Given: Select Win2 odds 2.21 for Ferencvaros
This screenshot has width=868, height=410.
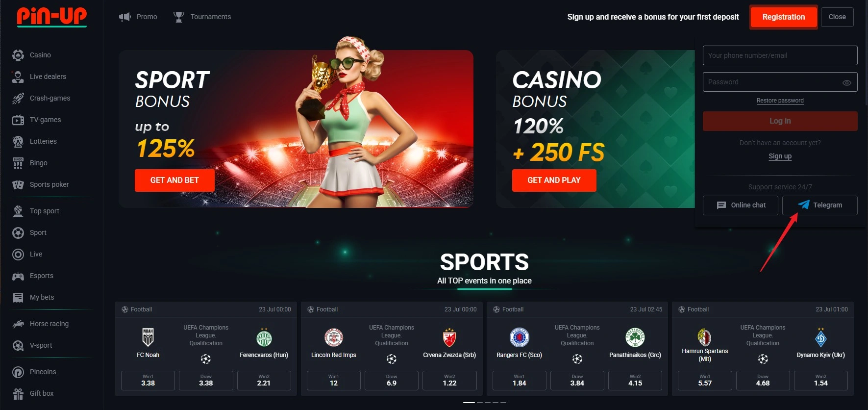Looking at the screenshot, I should click(x=264, y=381).
